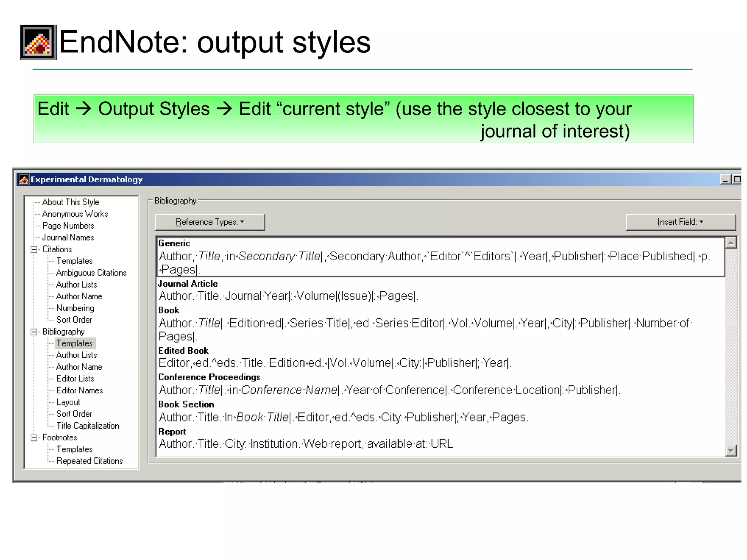This screenshot has width=747, height=560.
Task: Click the large EndNote logo beside the slide heading
Action: [38, 42]
